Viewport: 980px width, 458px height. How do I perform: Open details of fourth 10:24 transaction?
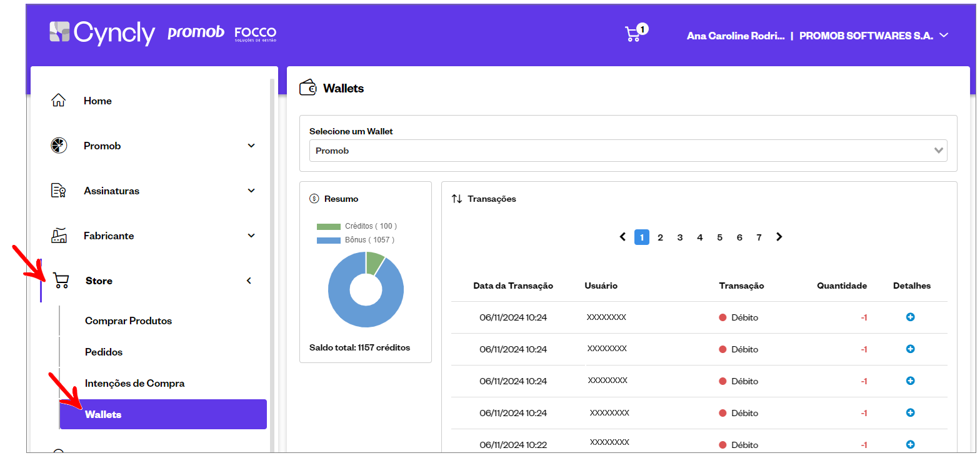coord(910,412)
